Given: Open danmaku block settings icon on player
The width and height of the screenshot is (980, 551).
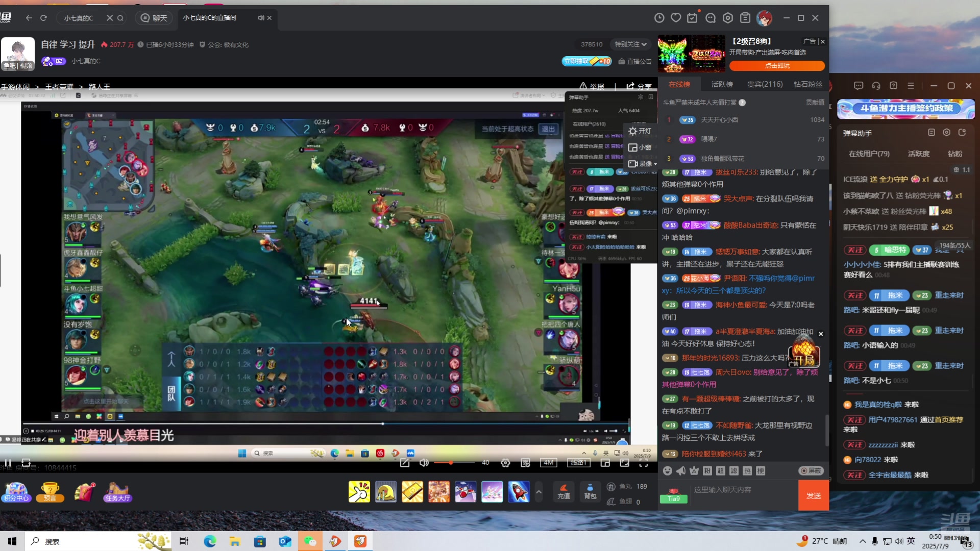Looking at the screenshot, I should point(525,463).
